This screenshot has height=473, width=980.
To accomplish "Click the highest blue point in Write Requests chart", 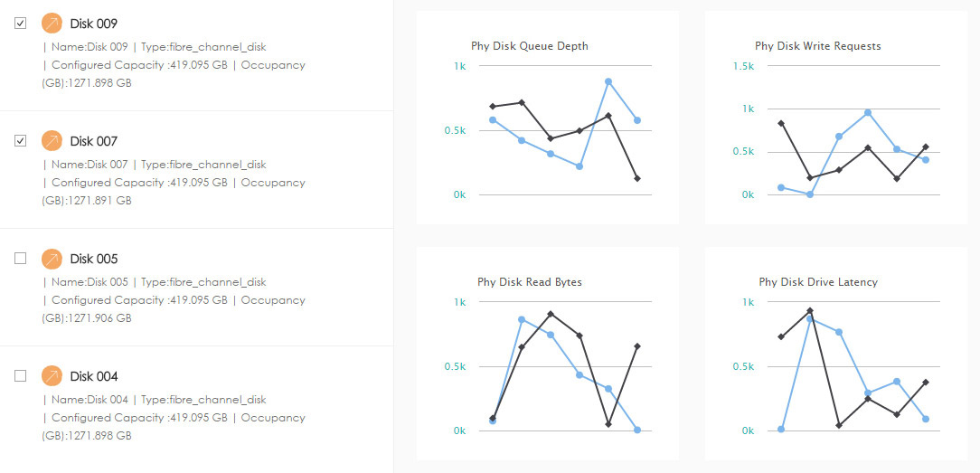I will 868,112.
